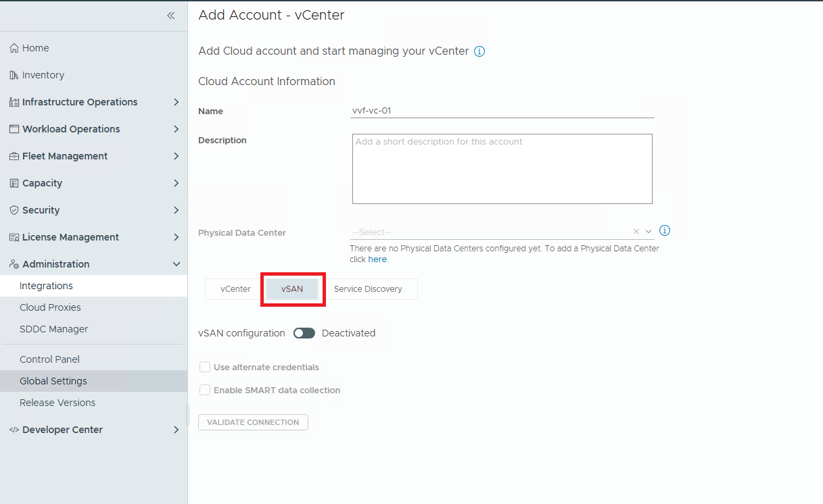Click the Security shield icon
The image size is (823, 504).
[x=14, y=210]
